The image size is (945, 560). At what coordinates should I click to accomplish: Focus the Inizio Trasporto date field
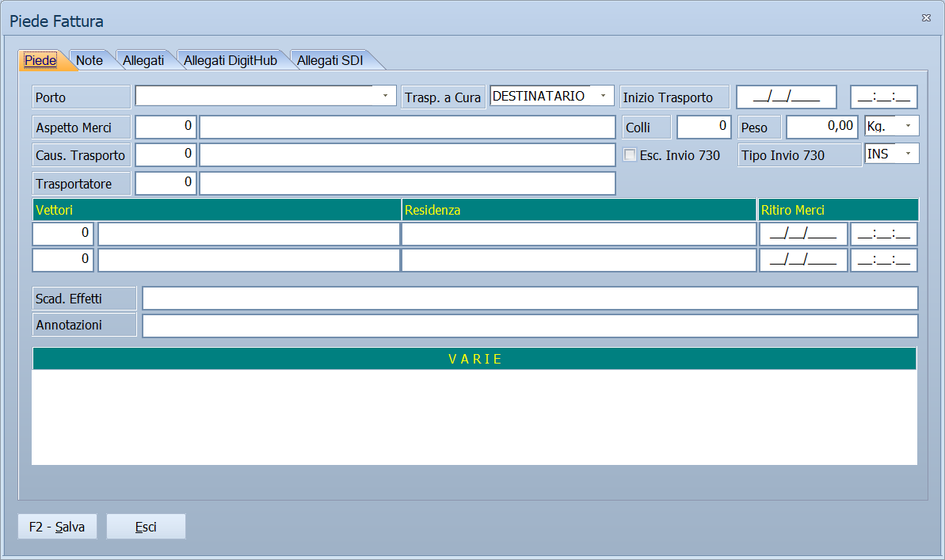(787, 97)
